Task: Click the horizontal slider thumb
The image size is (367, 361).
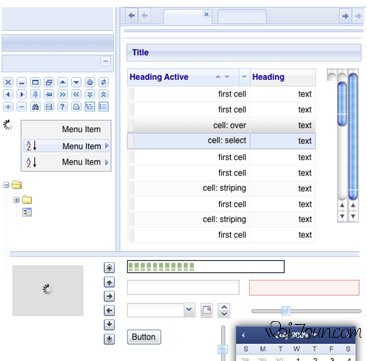Action: click(x=286, y=311)
